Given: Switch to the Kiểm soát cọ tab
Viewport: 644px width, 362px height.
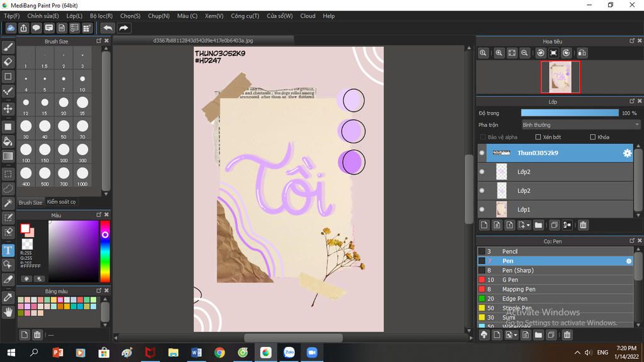Looking at the screenshot, I should coord(61,202).
